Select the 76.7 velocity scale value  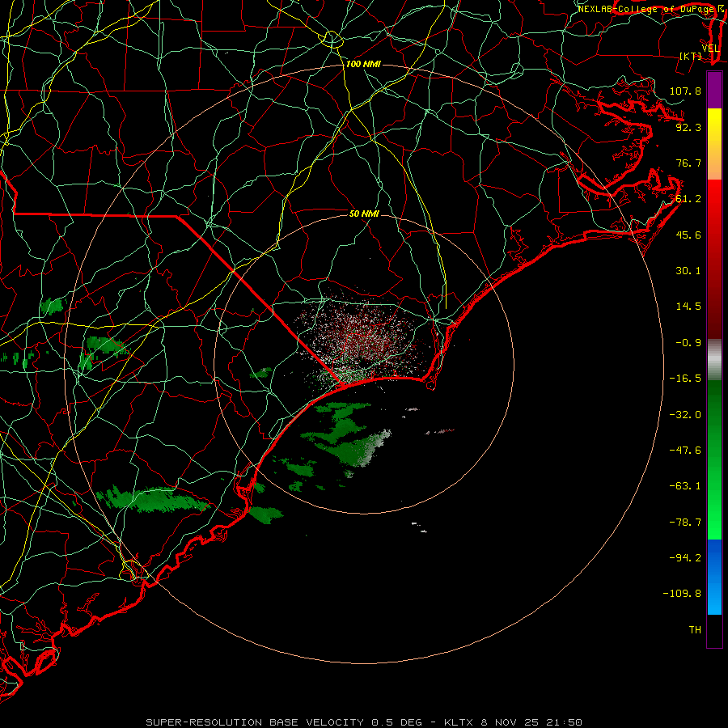coord(688,163)
